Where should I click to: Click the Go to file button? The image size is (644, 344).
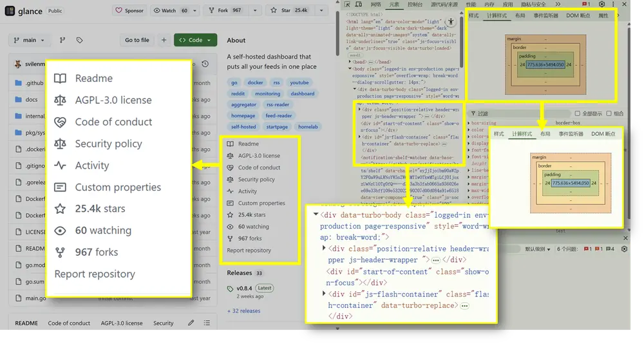[x=137, y=40]
